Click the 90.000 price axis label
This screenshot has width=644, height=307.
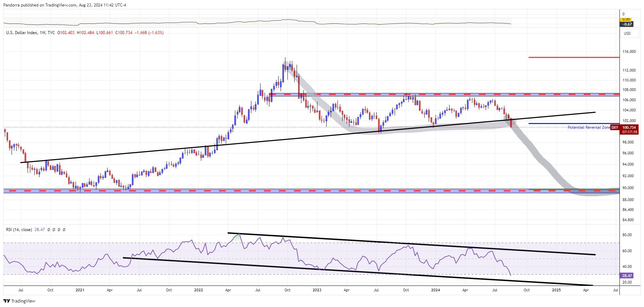tap(628, 188)
